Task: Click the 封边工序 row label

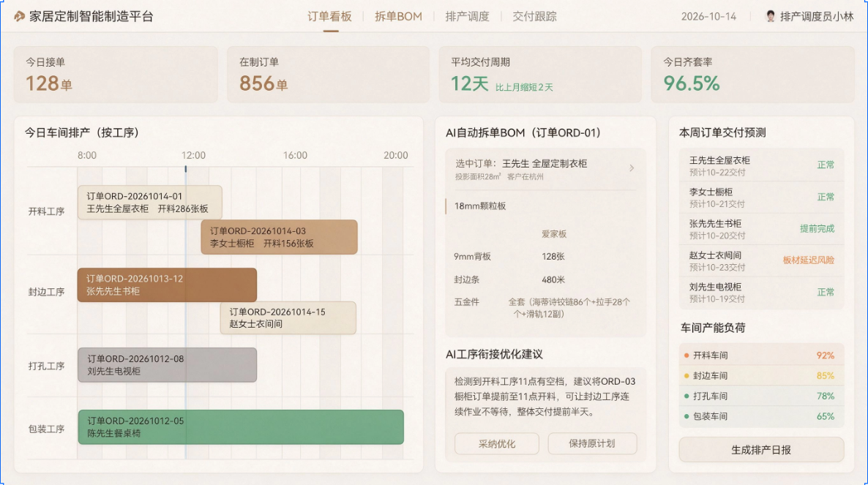Action: 47,292
